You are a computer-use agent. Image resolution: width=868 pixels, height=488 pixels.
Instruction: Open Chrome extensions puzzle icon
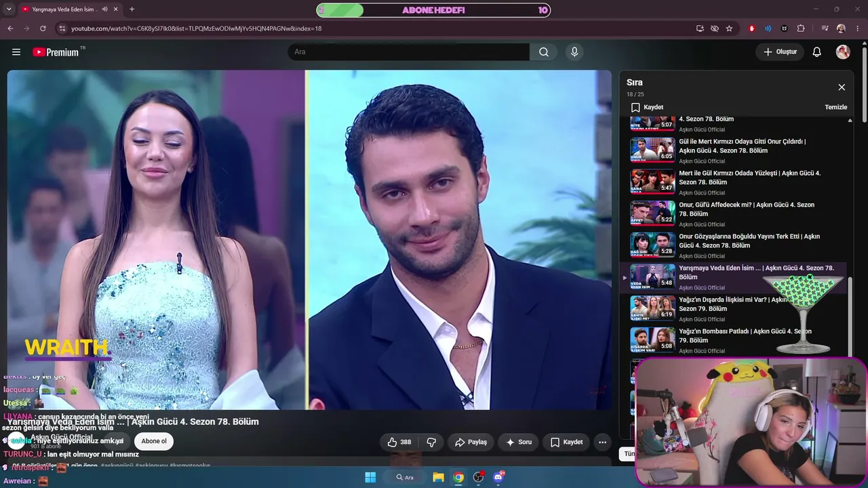coord(801,28)
